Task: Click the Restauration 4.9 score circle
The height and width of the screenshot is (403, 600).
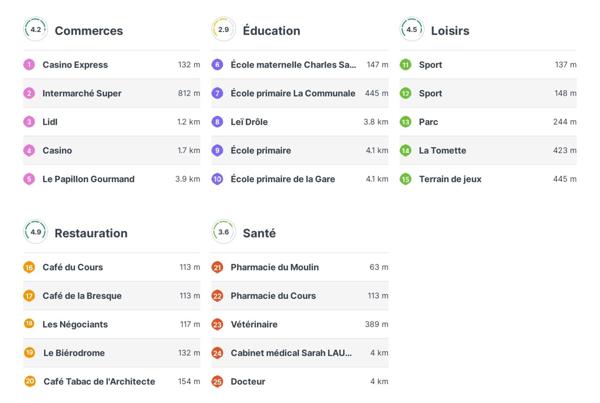Action: tap(36, 232)
